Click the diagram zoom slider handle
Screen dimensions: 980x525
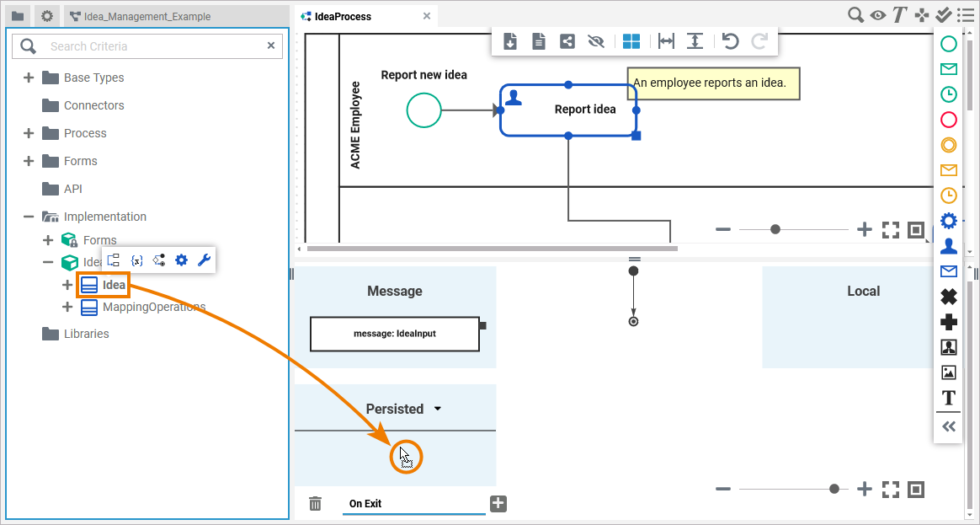pos(775,229)
